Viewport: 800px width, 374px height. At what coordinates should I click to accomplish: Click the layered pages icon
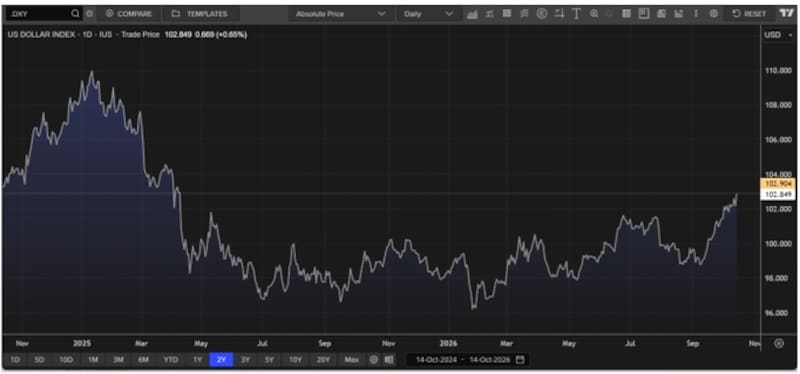pos(661,14)
